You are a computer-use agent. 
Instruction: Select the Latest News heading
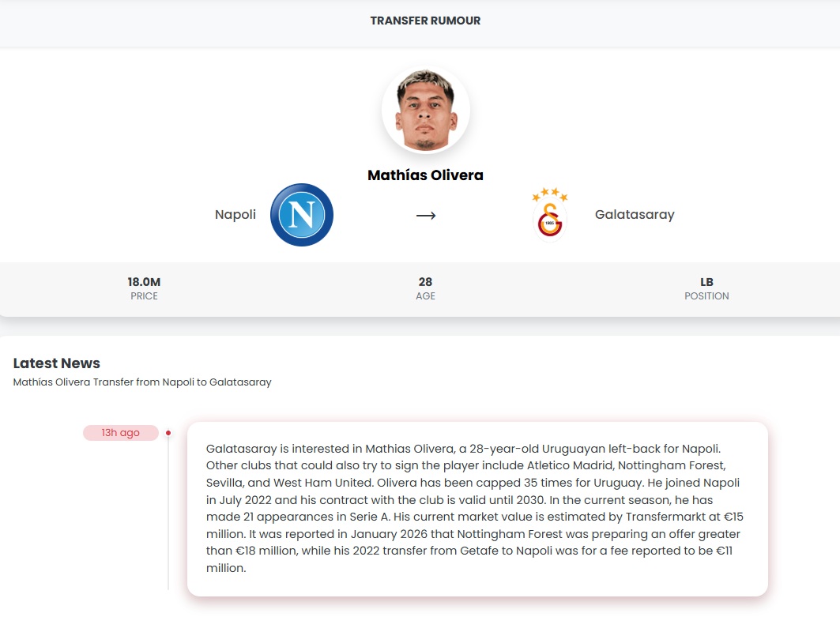click(x=57, y=363)
